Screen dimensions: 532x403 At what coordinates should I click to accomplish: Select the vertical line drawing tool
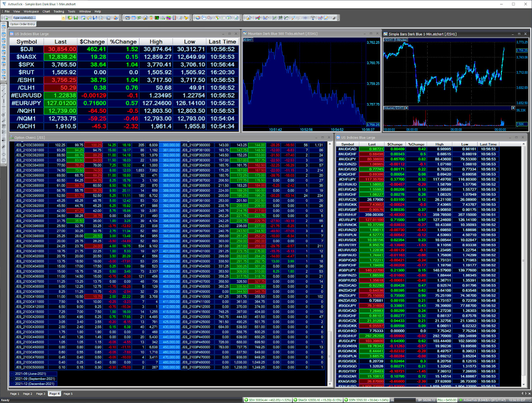pos(4,101)
